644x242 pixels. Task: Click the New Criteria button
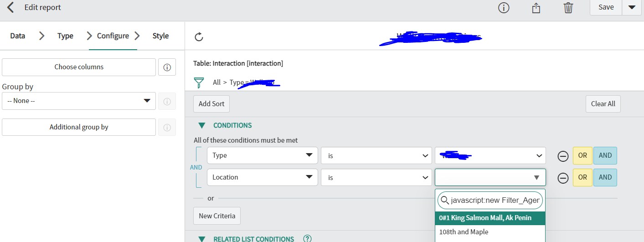pyautogui.click(x=217, y=216)
